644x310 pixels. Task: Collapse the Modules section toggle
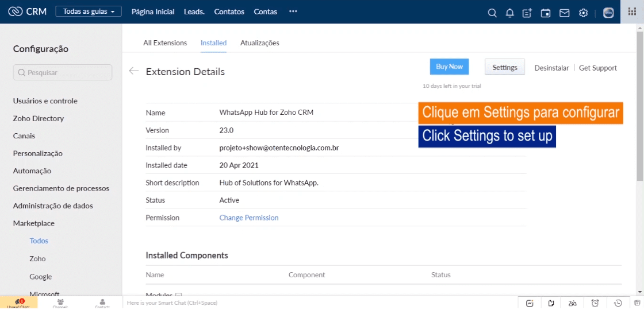(178, 295)
